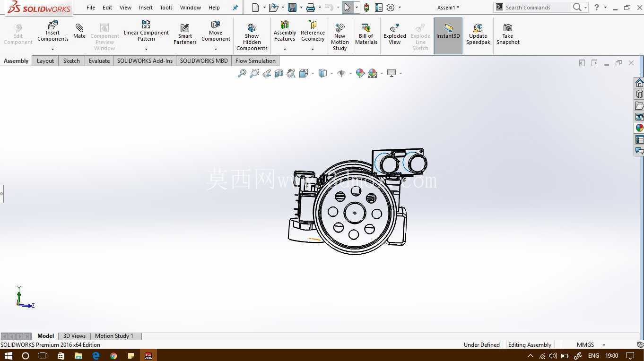Screen dimensions: 644x361
Task: Open View Settings monitor icon
Action: [x=392, y=73]
